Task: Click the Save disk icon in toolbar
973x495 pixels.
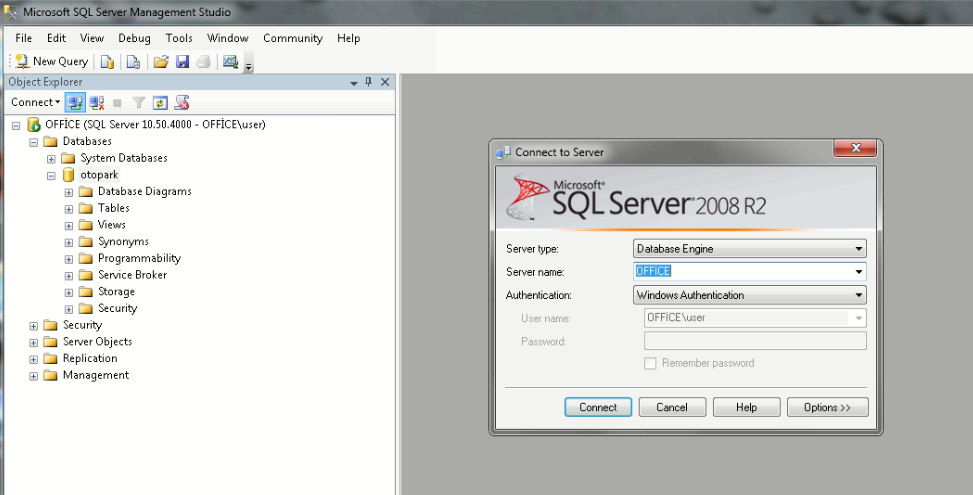Action: pyautogui.click(x=182, y=62)
